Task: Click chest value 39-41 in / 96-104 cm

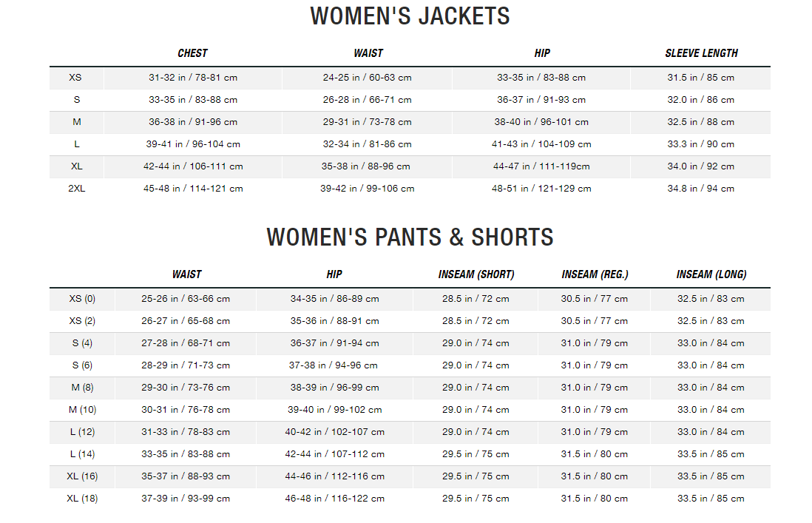Action: coord(192,144)
